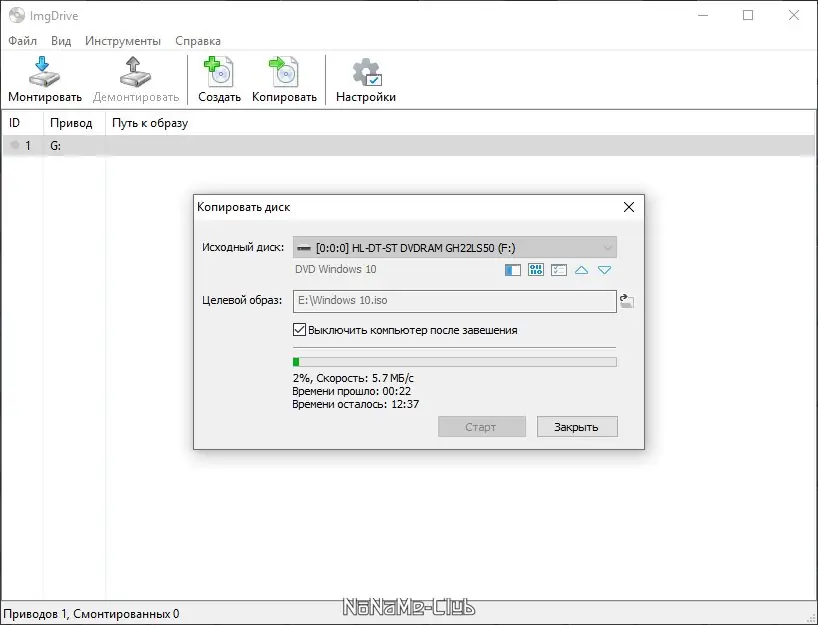
Task: Click the 2%, Скорость: 5.7 МБ/с text
Action: [353, 378]
